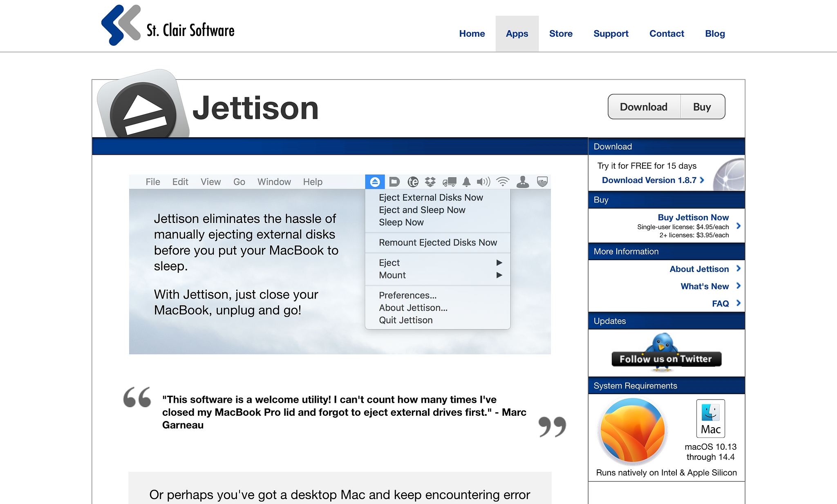
Task: Click the user silhouette icon in the menu bar
Action: 523,182
